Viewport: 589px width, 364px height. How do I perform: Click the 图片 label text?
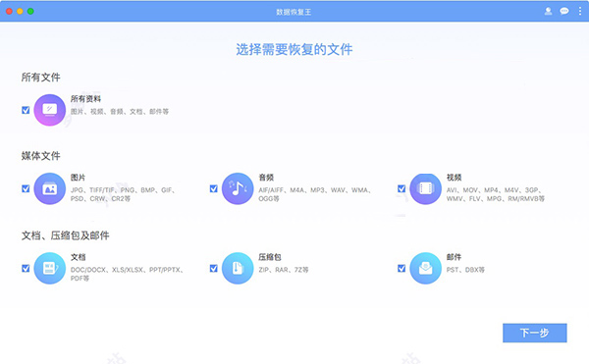(x=79, y=178)
